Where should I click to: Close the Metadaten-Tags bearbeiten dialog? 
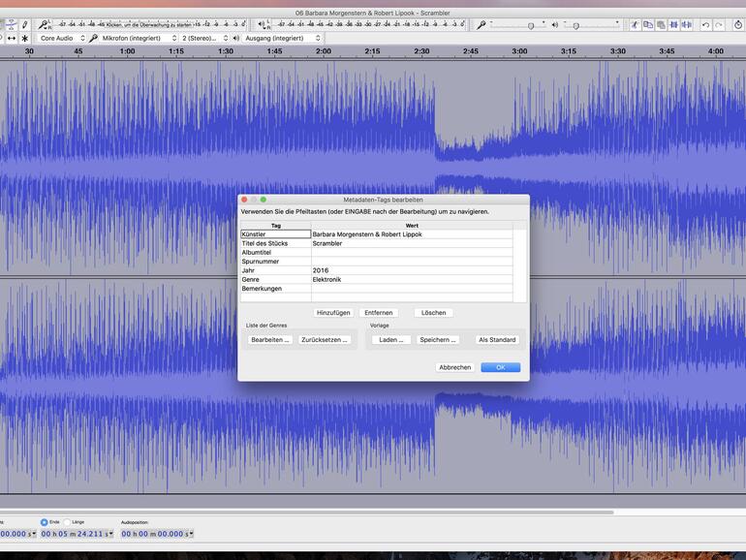[244, 200]
